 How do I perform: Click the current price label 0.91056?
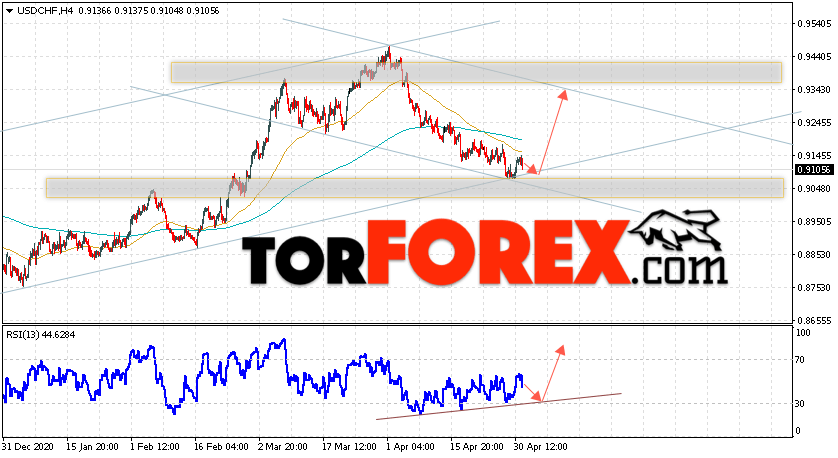(814, 169)
